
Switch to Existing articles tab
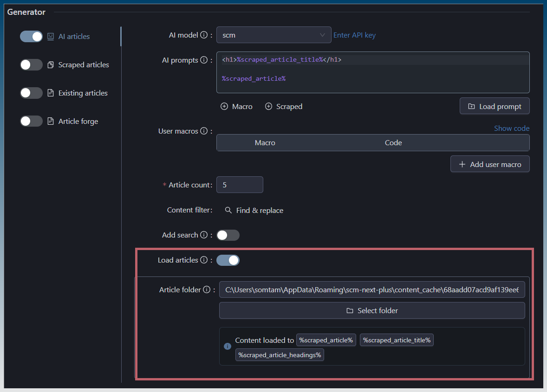[83, 93]
